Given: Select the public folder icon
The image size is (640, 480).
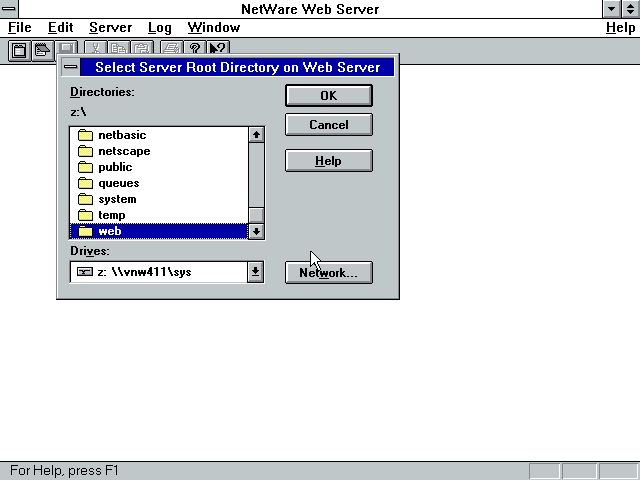Looking at the screenshot, I should (85, 167).
